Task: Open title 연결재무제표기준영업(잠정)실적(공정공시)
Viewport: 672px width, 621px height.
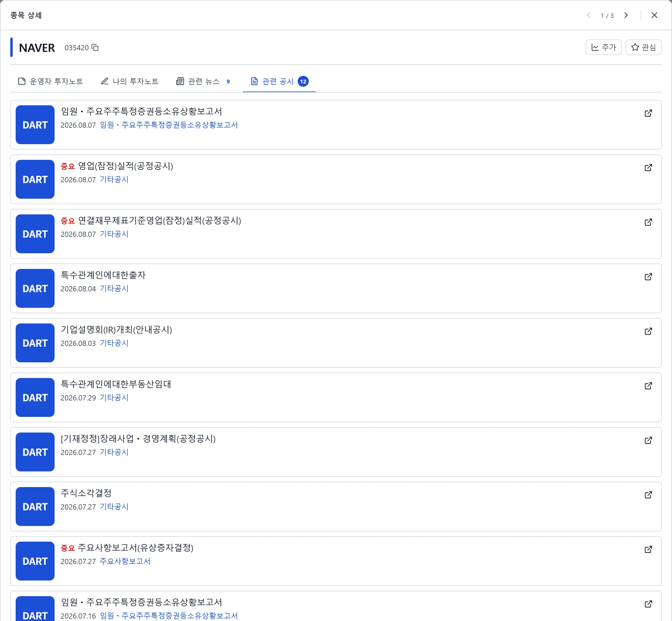Action: point(159,220)
